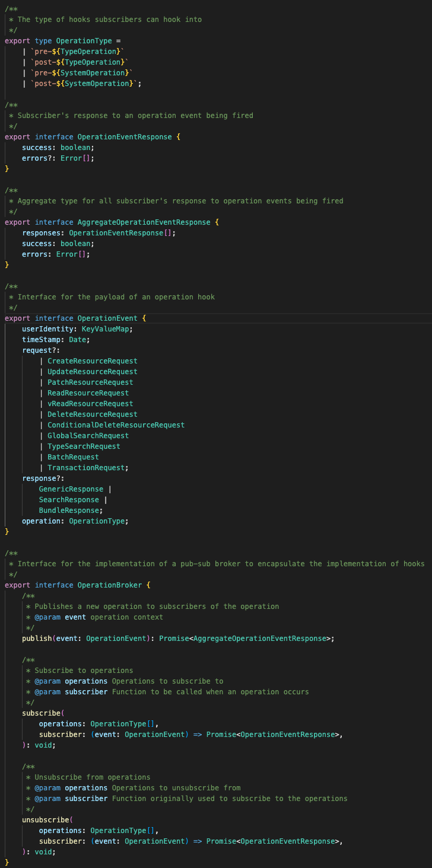Click the GlobalSearchRequest union member

(x=88, y=436)
